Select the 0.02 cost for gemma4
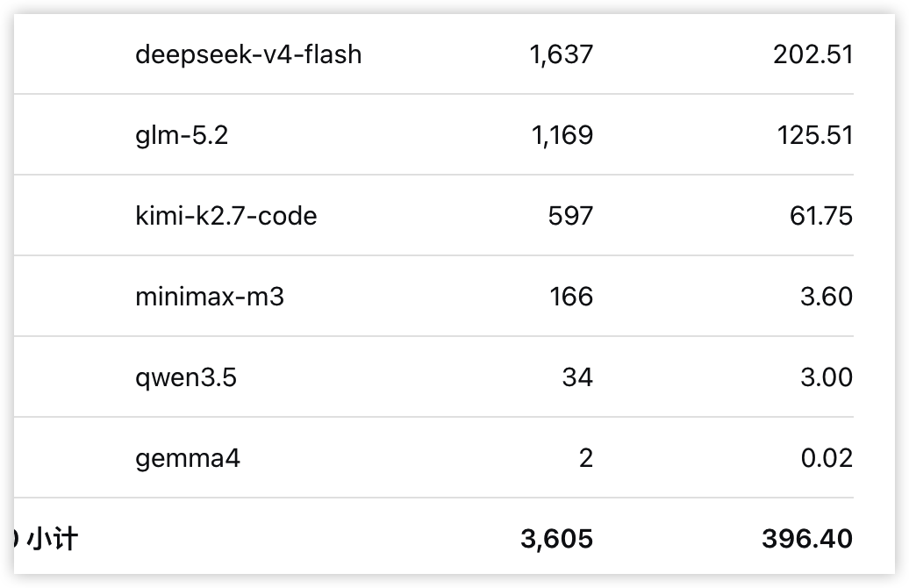909x588 pixels. tap(827, 458)
